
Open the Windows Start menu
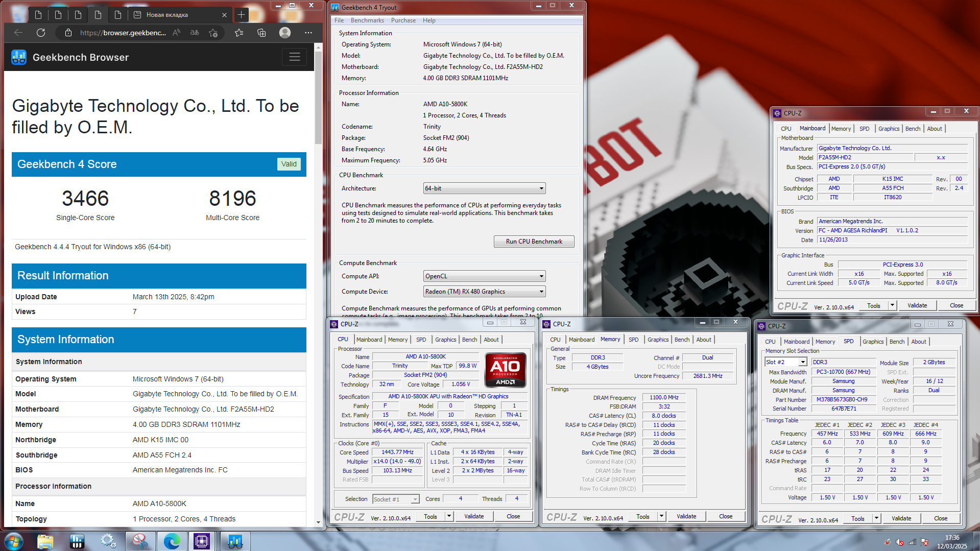coord(13,541)
